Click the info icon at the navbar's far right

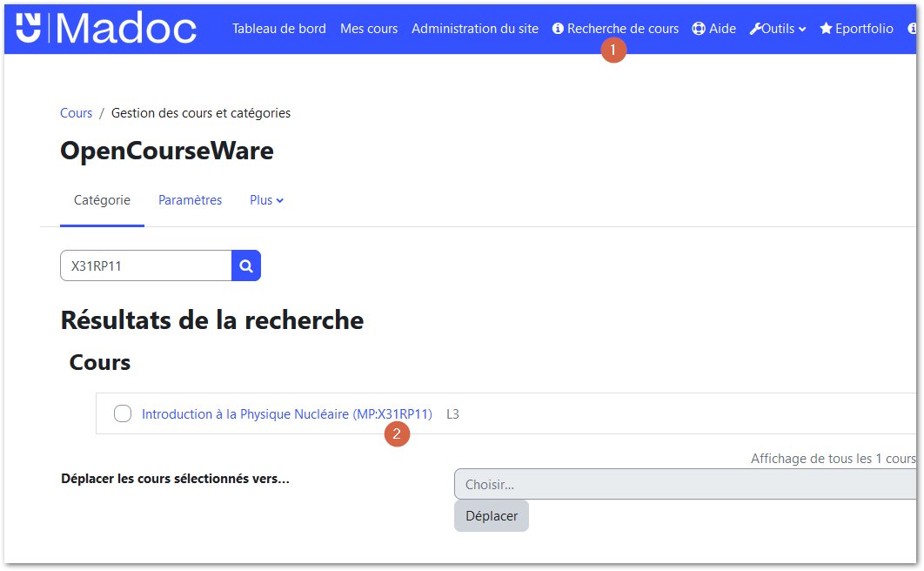pos(913,28)
